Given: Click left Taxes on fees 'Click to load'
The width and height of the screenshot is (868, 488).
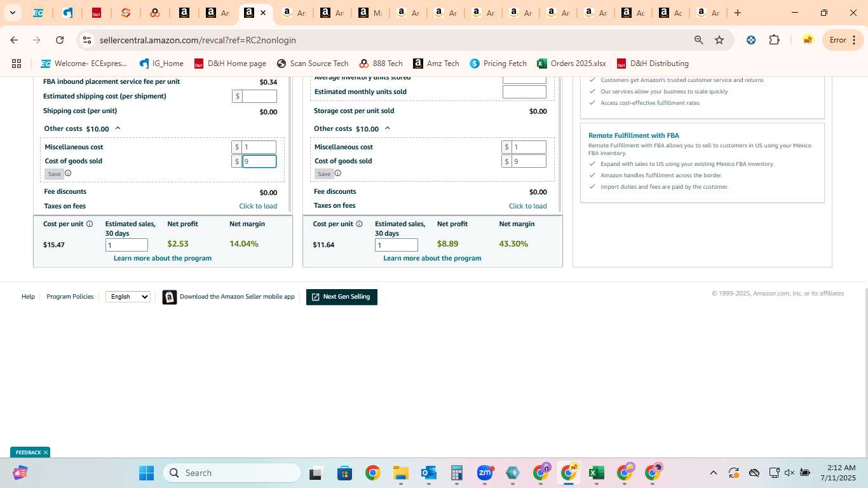Looking at the screenshot, I should point(258,206).
